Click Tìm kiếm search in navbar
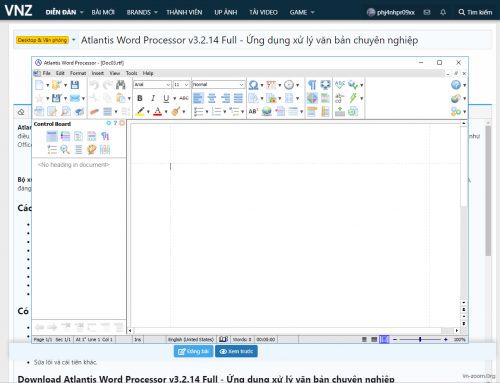The image size is (500, 383). pos(475,12)
